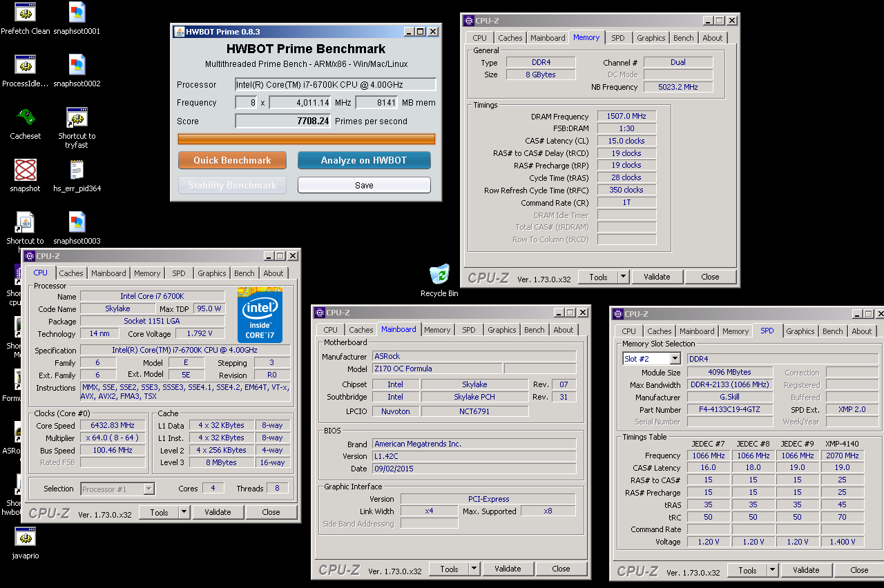Click the Intel Core i7 logo badge

(x=260, y=315)
